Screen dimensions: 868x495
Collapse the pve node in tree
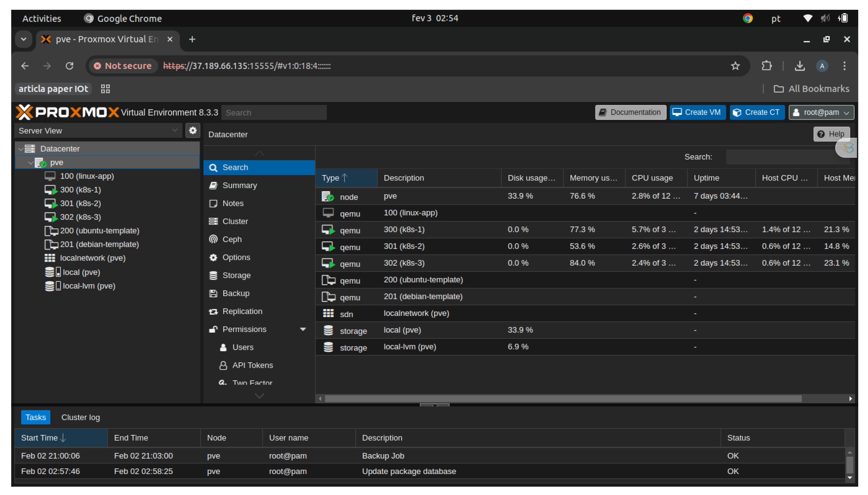30,163
